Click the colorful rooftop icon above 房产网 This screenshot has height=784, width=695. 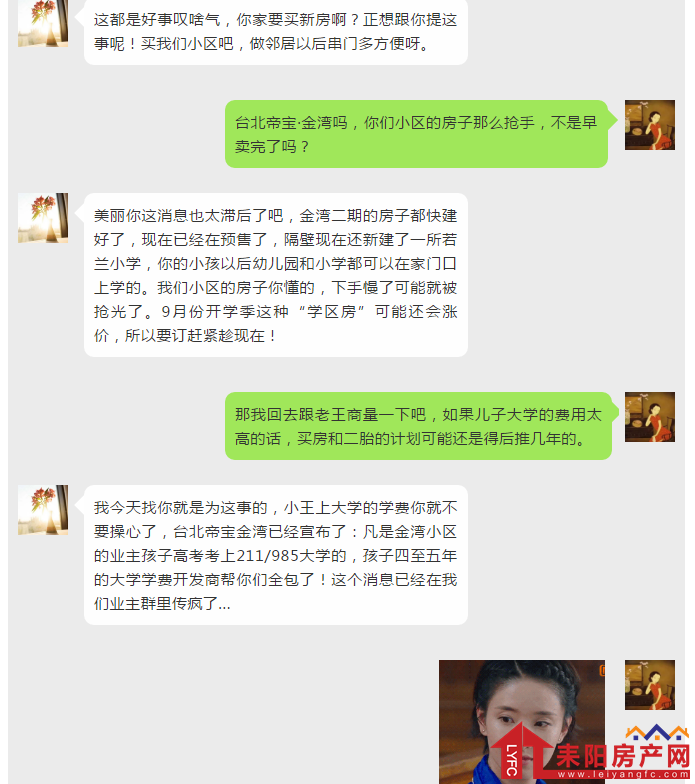click(x=657, y=733)
